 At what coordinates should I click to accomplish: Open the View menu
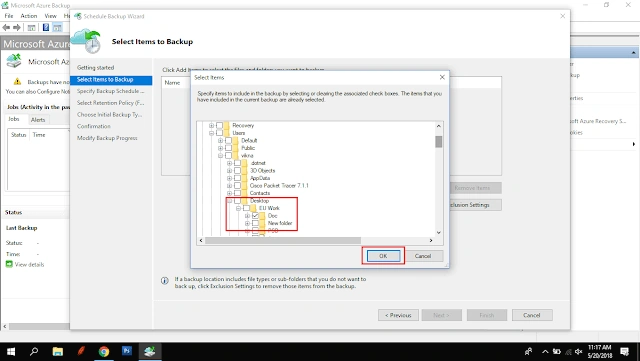(x=51, y=16)
